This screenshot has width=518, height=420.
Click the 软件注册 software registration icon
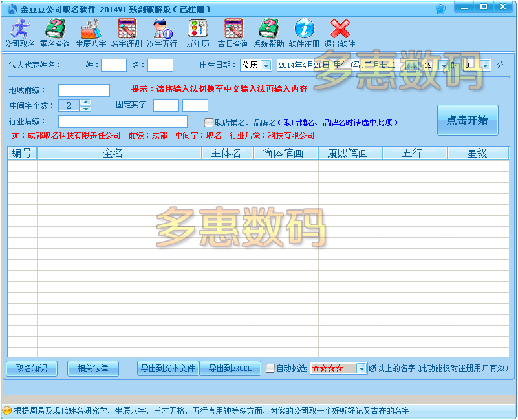pos(304,33)
